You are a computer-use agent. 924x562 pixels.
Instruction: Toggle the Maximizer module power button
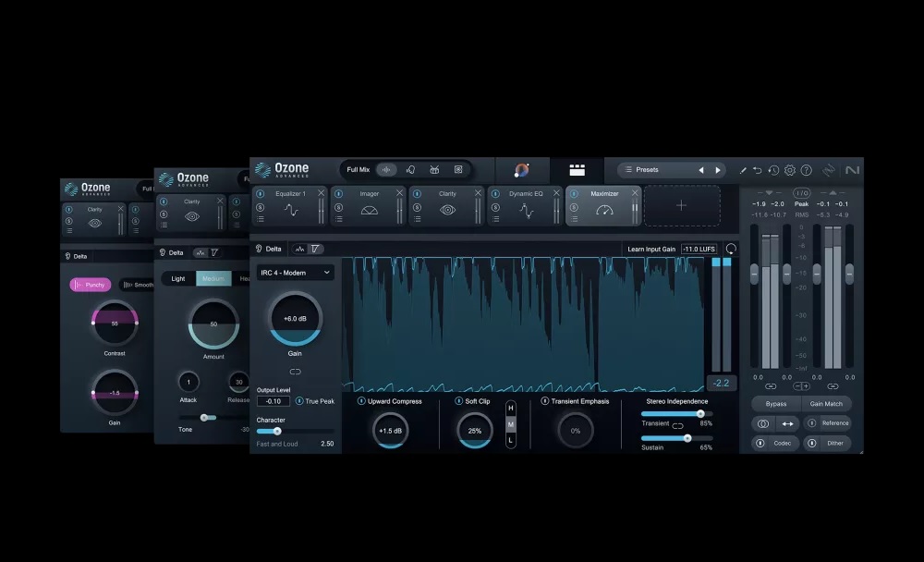coord(574,193)
